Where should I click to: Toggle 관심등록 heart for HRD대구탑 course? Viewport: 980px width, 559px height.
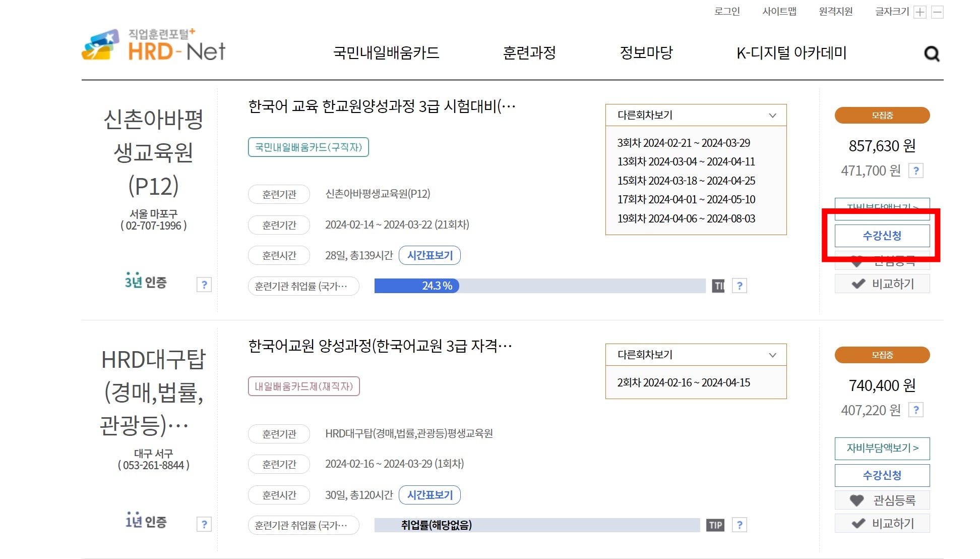click(882, 500)
